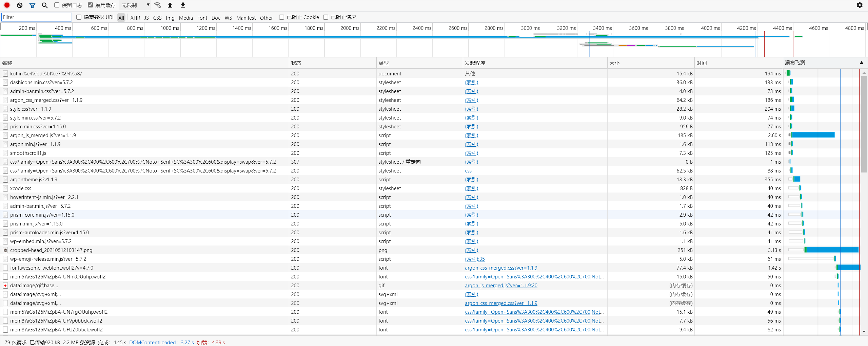Image resolution: width=868 pixels, height=346 pixels.
Task: Open the (索引) initiator link for dashicons.min.css
Action: pos(471,82)
